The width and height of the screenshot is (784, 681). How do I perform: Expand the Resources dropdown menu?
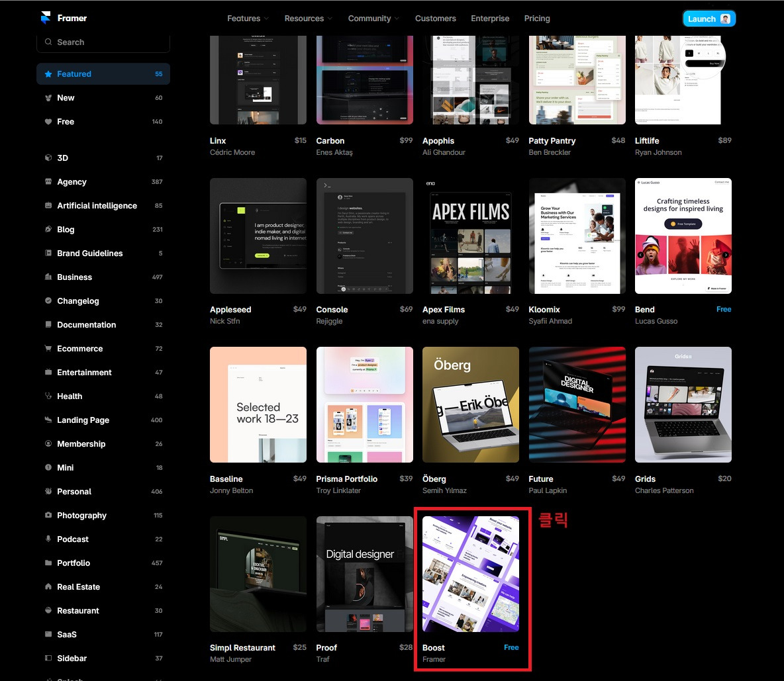(x=308, y=19)
